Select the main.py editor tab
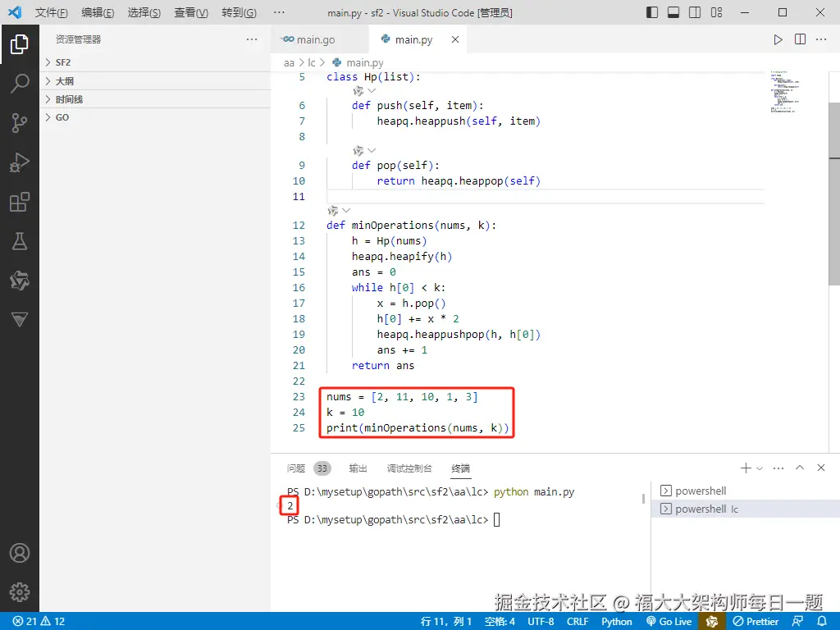This screenshot has width=840, height=630. [x=418, y=39]
